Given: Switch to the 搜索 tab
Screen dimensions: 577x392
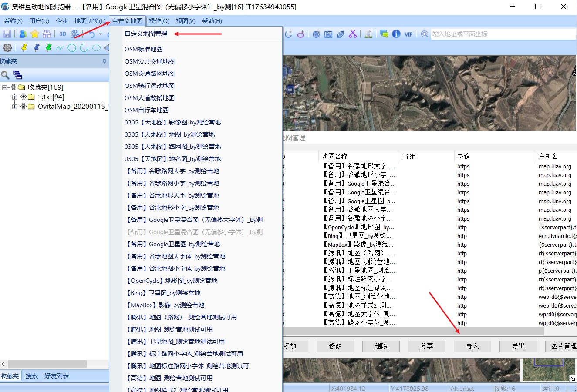Looking at the screenshot, I should 32,376.
